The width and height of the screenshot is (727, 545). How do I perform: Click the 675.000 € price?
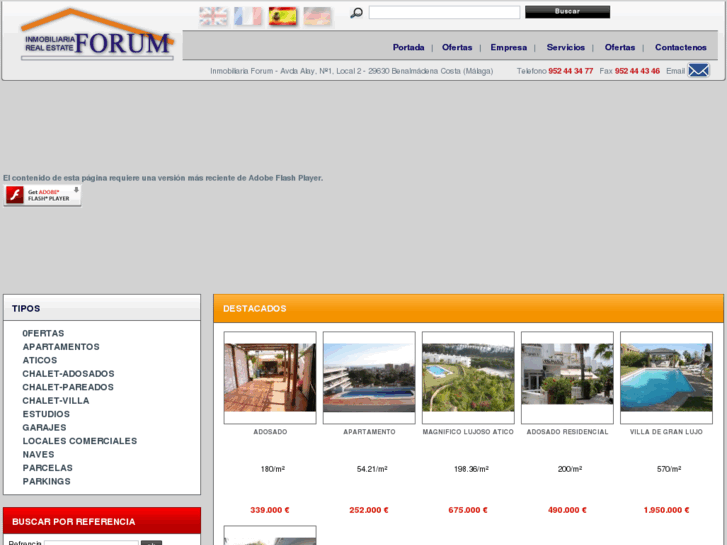click(468, 510)
